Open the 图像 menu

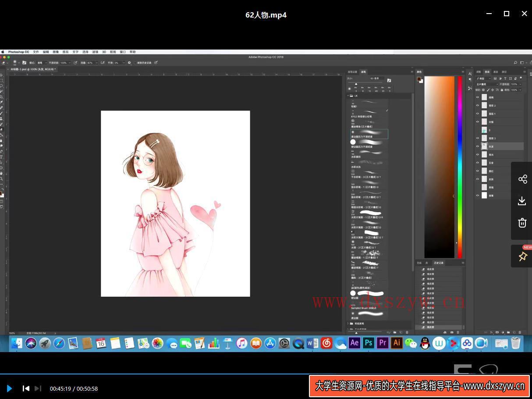click(56, 52)
